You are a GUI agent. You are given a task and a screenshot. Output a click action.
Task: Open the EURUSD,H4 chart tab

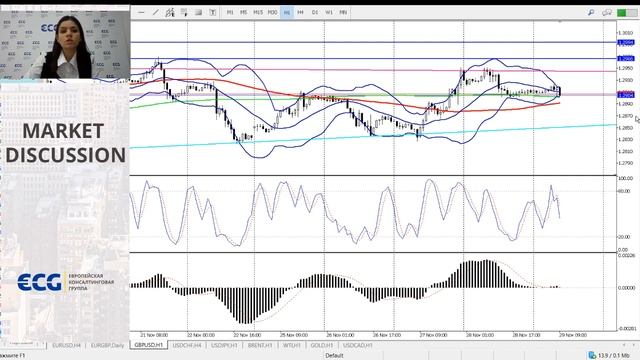(67, 345)
